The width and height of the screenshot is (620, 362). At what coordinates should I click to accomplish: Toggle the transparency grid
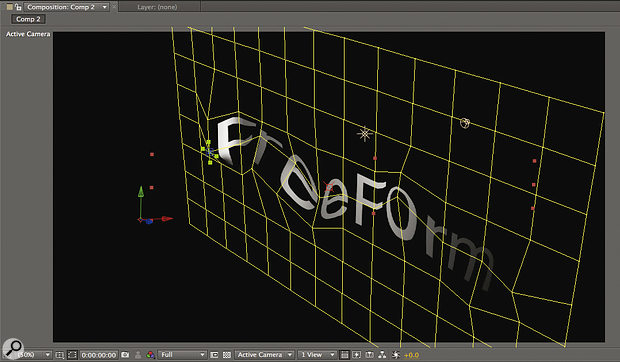227,355
